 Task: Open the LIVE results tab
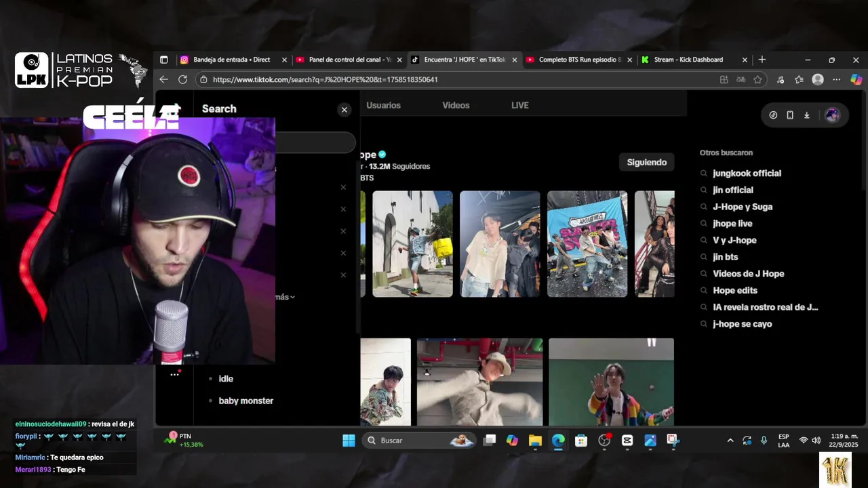(520, 105)
